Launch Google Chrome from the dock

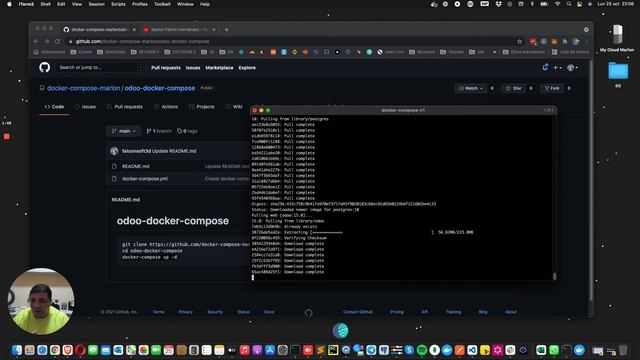point(55,350)
